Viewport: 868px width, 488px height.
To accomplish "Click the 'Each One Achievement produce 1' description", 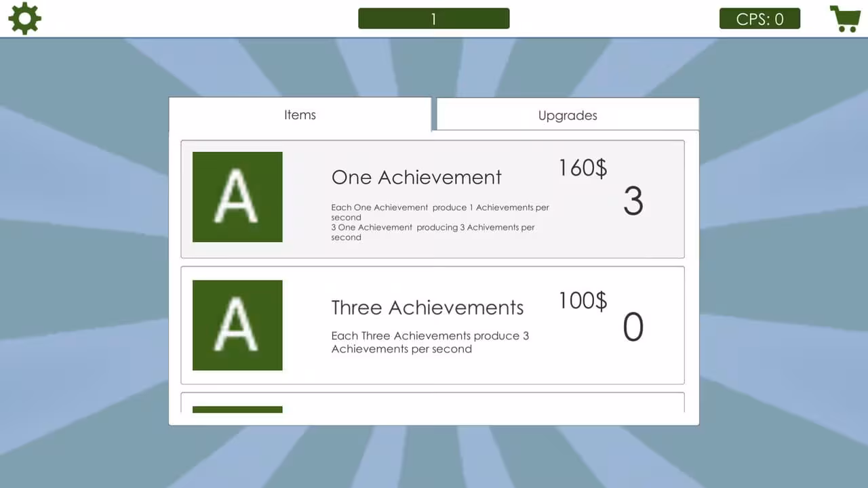I will click(x=440, y=212).
